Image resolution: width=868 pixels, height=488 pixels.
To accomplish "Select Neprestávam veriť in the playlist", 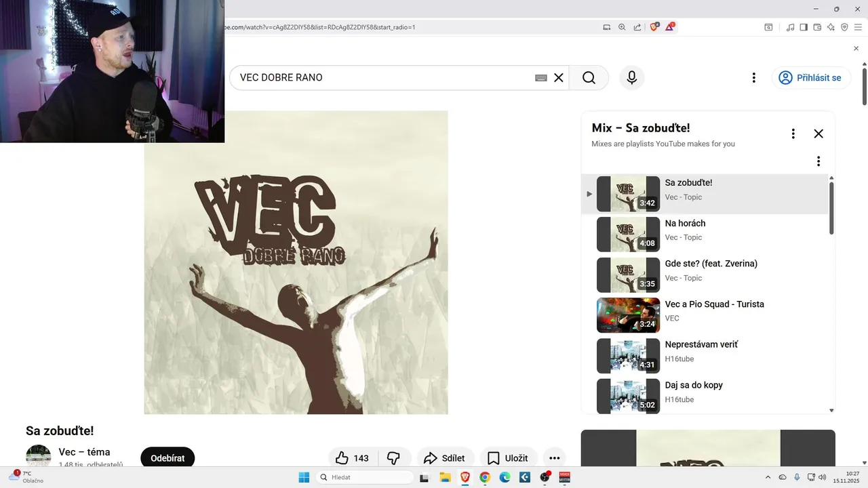I will (x=705, y=356).
